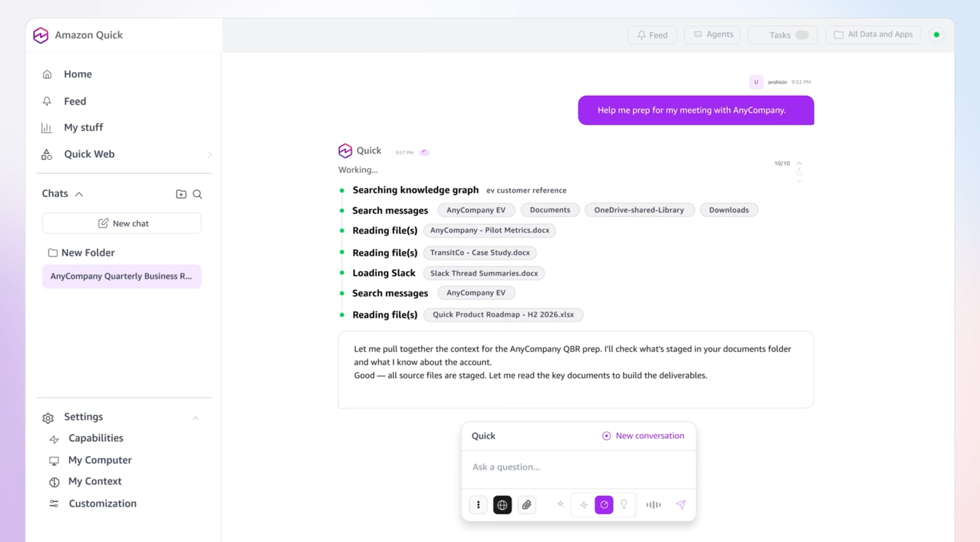Create a new chat folder icon
The width and height of the screenshot is (980, 542).
pyautogui.click(x=181, y=194)
